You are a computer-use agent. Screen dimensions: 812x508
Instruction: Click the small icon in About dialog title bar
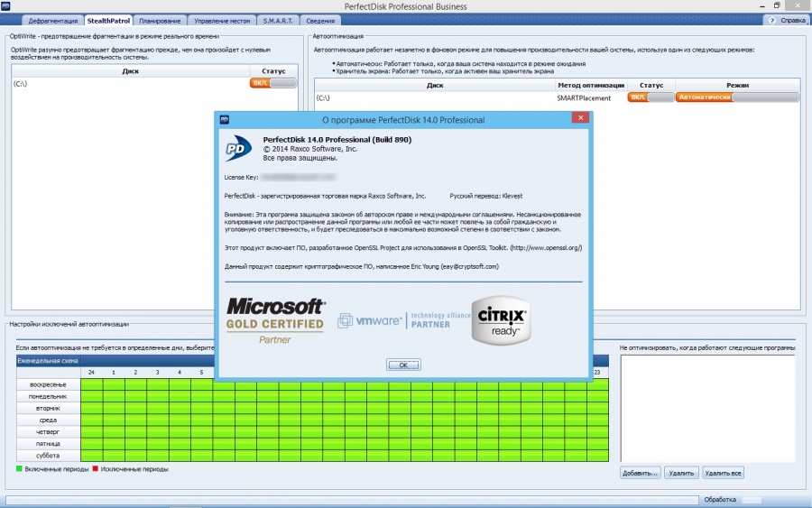[223, 119]
